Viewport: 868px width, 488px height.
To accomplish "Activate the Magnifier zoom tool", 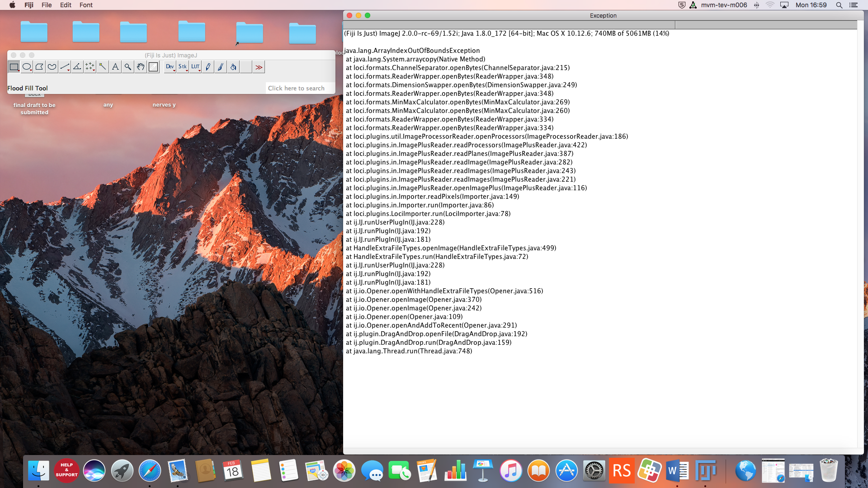I will coord(128,67).
